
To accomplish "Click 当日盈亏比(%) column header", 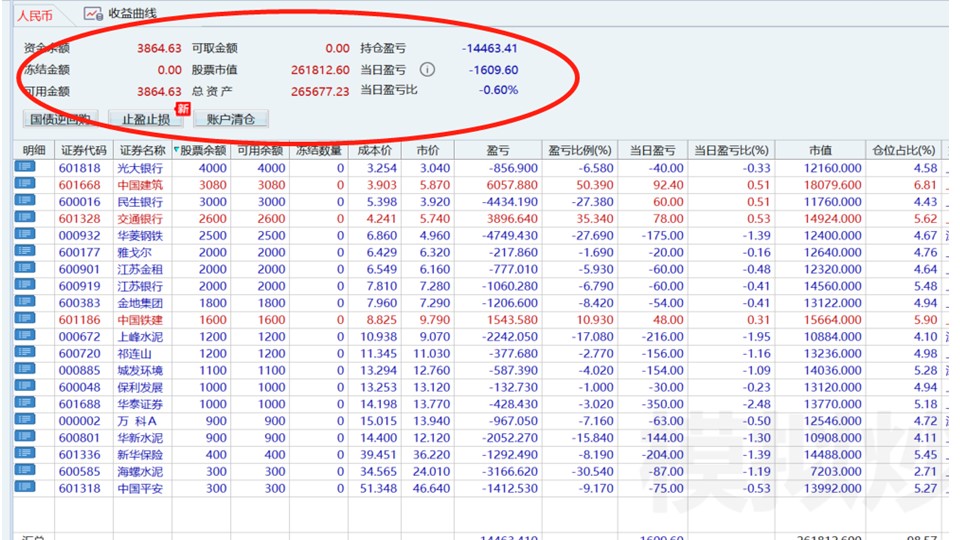I will coord(731,150).
